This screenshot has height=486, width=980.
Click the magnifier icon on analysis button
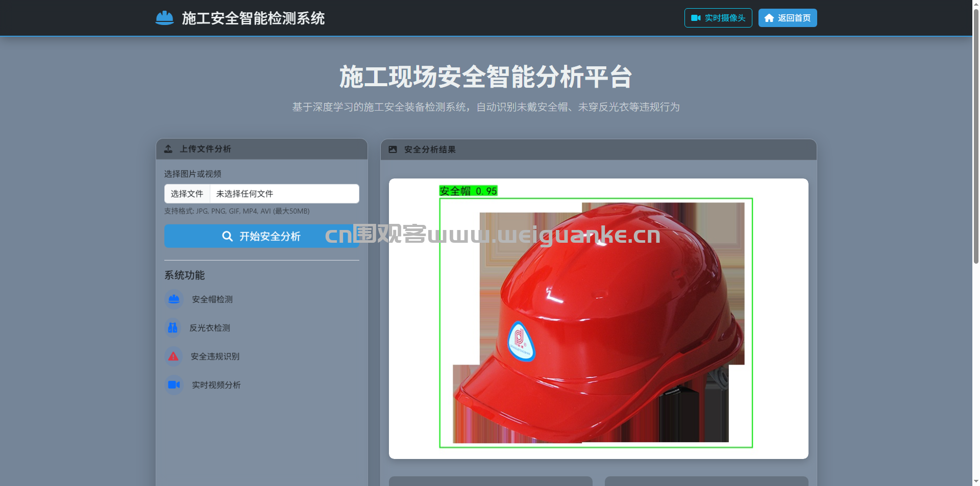click(227, 236)
